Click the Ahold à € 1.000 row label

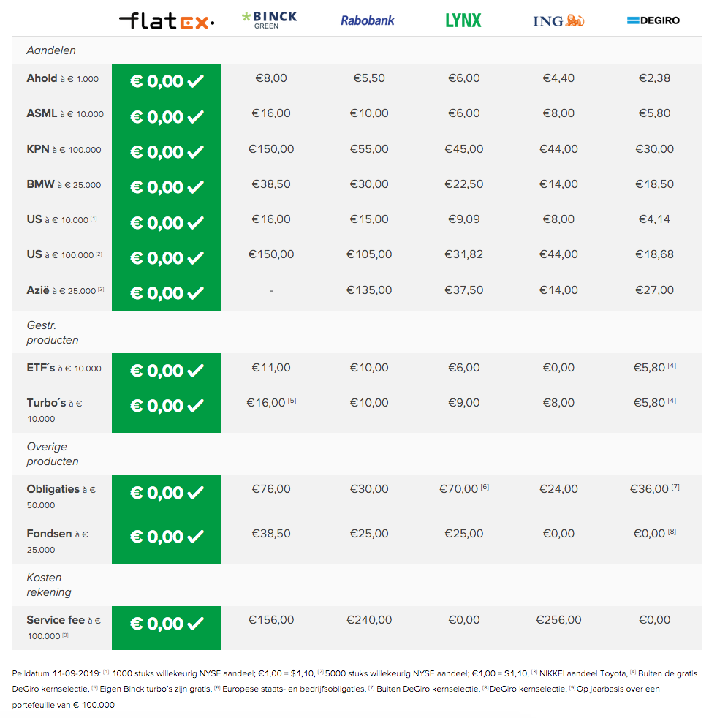click(x=63, y=78)
